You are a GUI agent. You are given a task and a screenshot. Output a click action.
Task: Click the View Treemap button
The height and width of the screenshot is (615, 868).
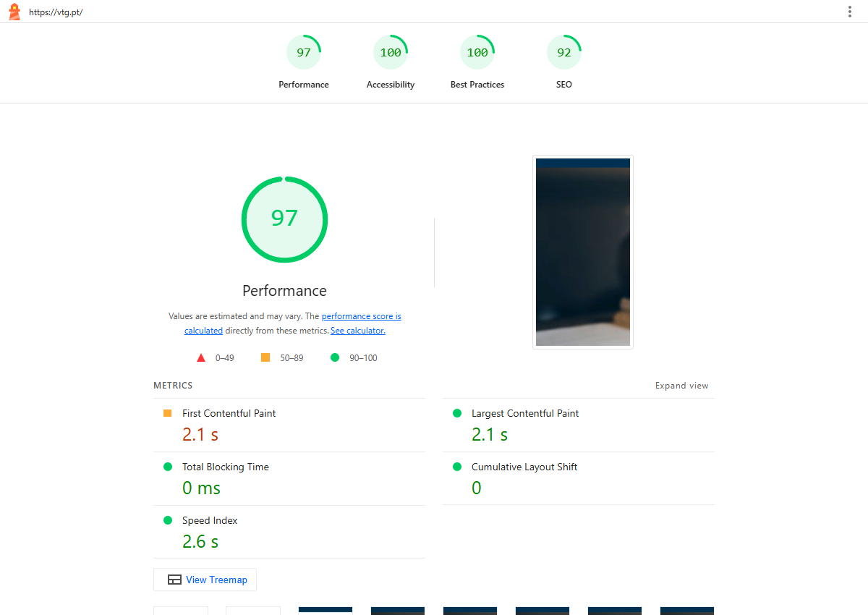pyautogui.click(x=205, y=580)
